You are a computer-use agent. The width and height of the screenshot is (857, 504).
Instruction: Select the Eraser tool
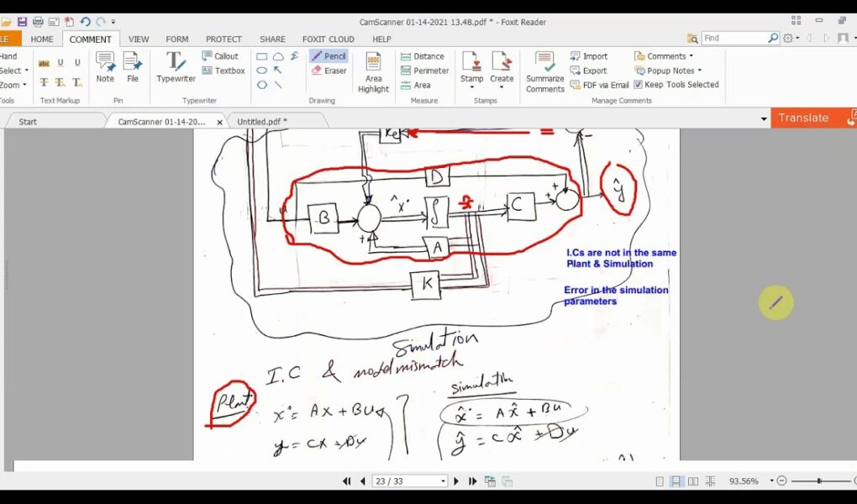pyautogui.click(x=329, y=71)
